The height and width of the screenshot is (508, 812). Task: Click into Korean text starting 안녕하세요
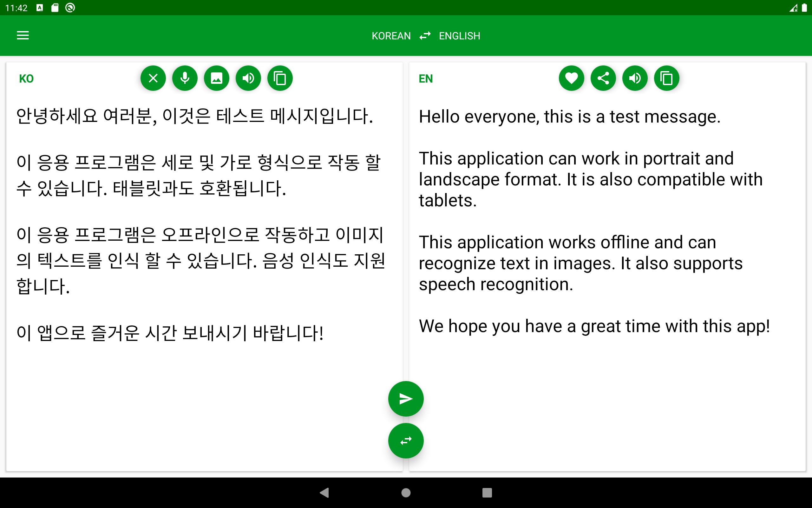click(x=195, y=116)
